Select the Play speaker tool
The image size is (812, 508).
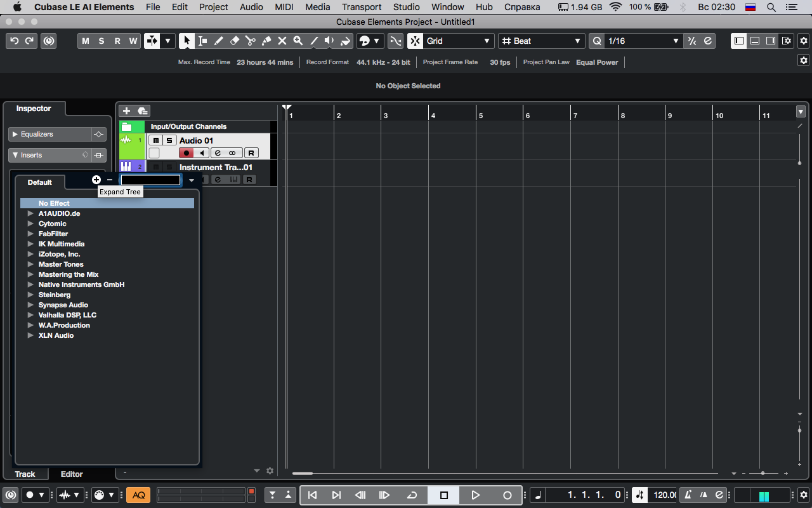tap(329, 41)
